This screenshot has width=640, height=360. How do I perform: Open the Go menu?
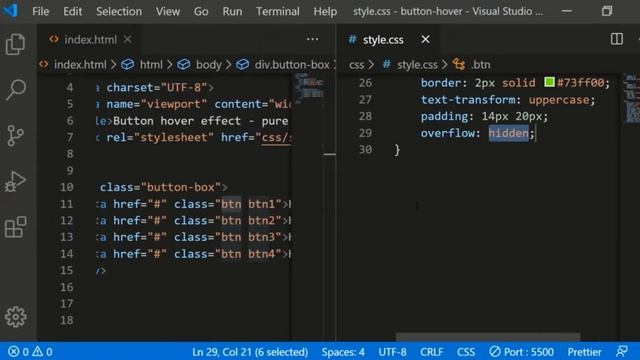pyautogui.click(x=201, y=11)
